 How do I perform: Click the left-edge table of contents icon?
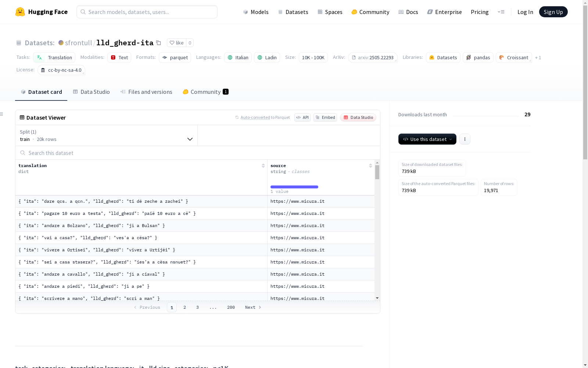pos(2,114)
